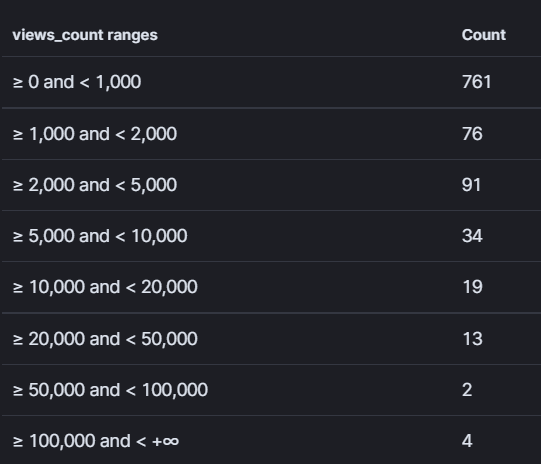This screenshot has height=464, width=541.
Task: Select the count value 761
Action: 476,82
